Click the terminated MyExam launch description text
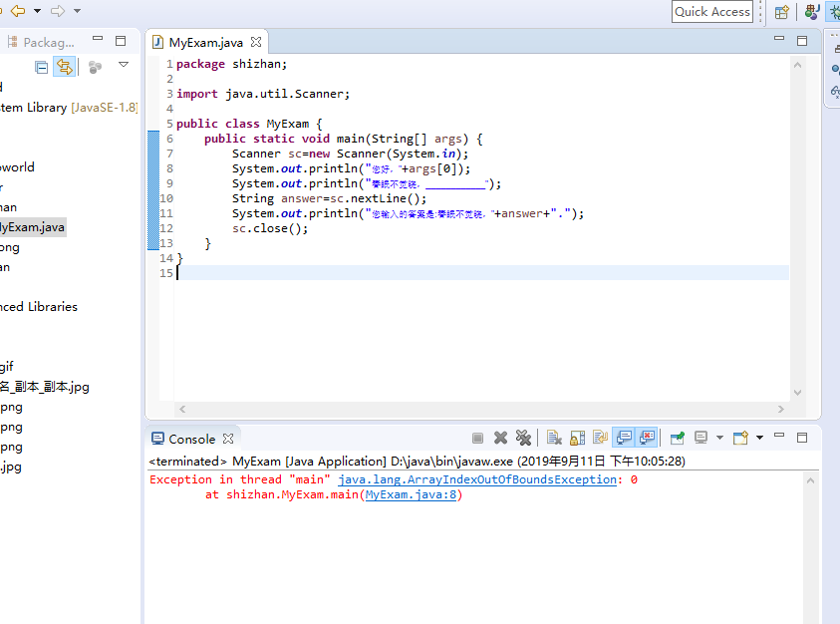 coord(418,462)
